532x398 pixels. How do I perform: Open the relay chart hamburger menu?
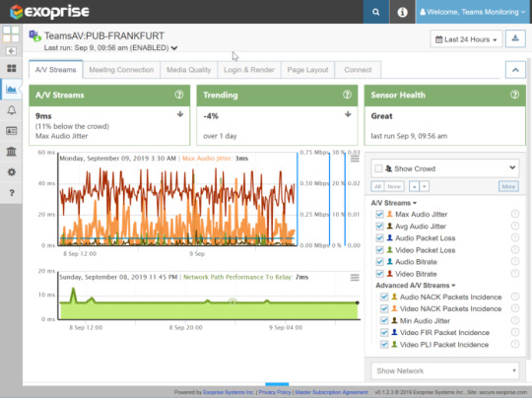pyautogui.click(x=355, y=278)
